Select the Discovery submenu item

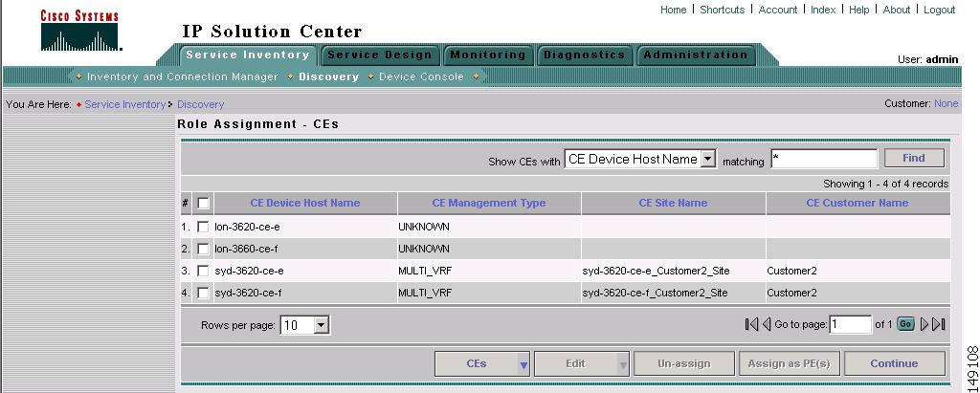click(329, 76)
